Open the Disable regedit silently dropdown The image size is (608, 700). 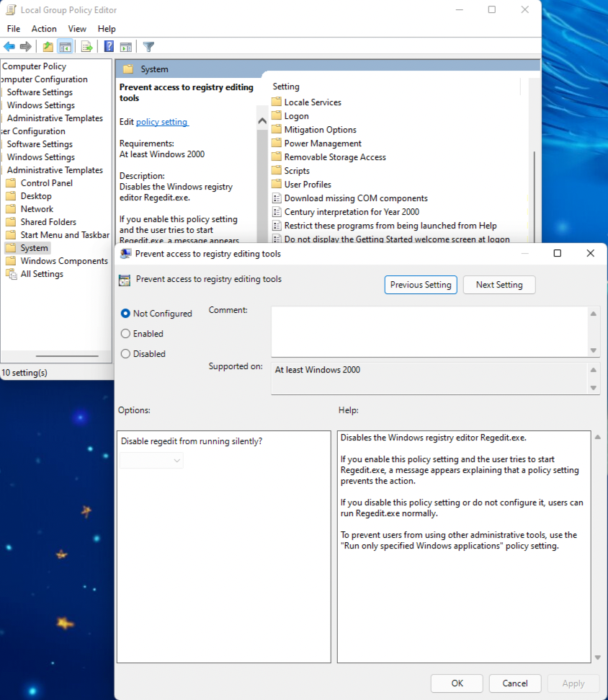coord(152,460)
